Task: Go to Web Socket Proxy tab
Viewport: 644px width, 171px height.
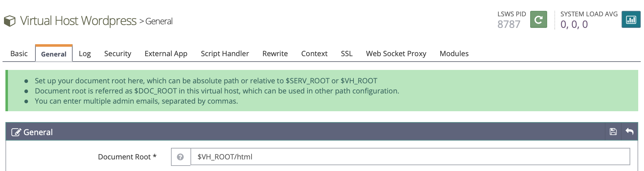Action: pos(396,54)
